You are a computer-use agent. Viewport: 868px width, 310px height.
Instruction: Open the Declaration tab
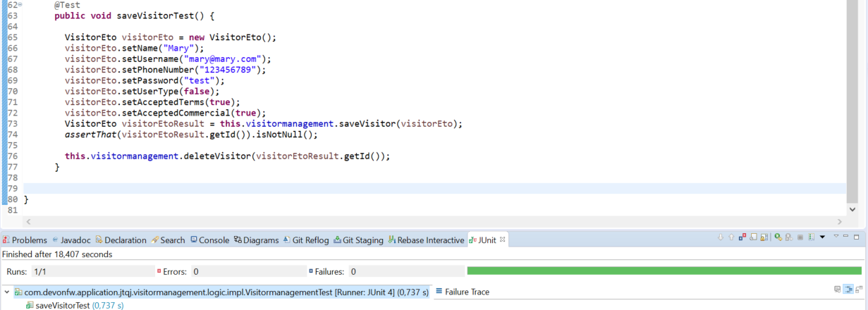pyautogui.click(x=121, y=240)
